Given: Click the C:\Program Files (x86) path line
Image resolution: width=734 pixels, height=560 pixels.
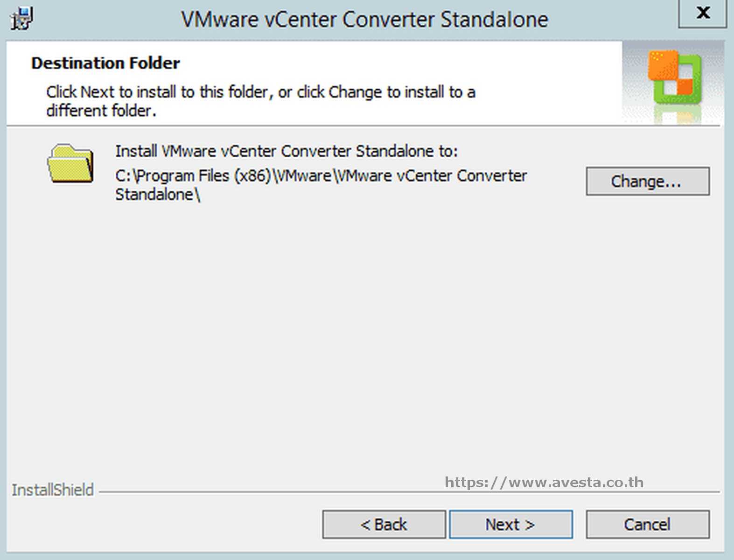Looking at the screenshot, I should (321, 176).
